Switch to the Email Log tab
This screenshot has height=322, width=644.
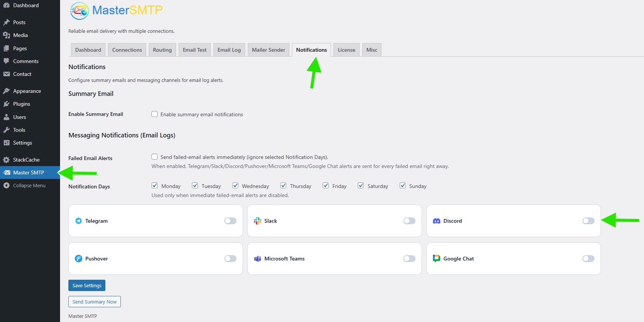(229, 50)
